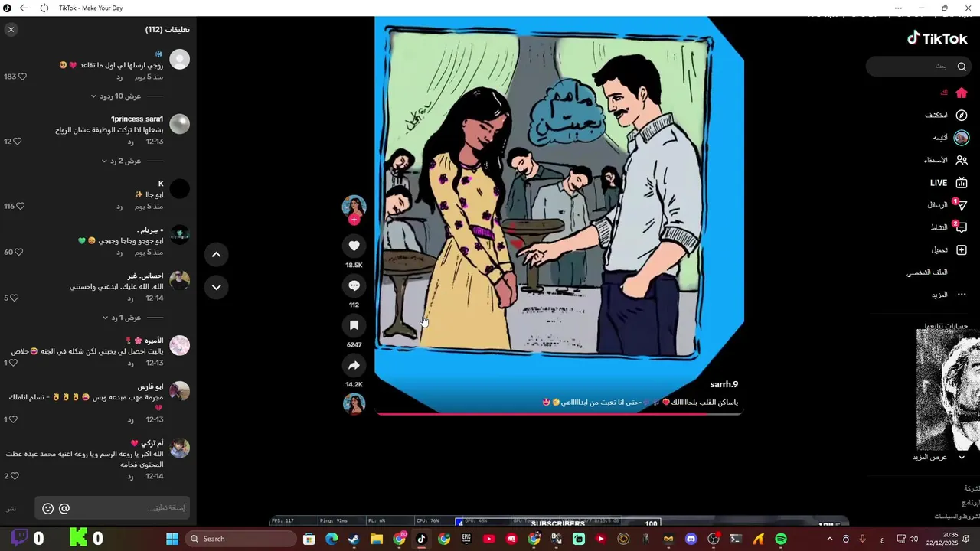Show hidden system tray icons

(x=829, y=539)
